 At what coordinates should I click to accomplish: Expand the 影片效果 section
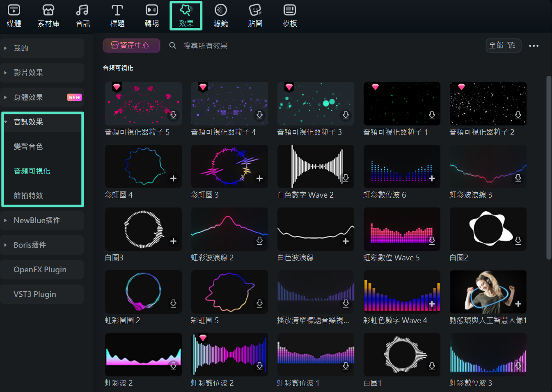[42, 73]
